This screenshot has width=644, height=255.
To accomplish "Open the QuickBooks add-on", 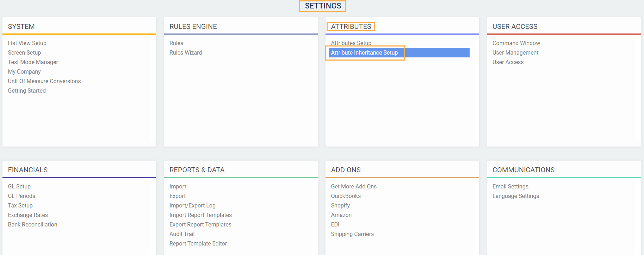I will point(346,196).
